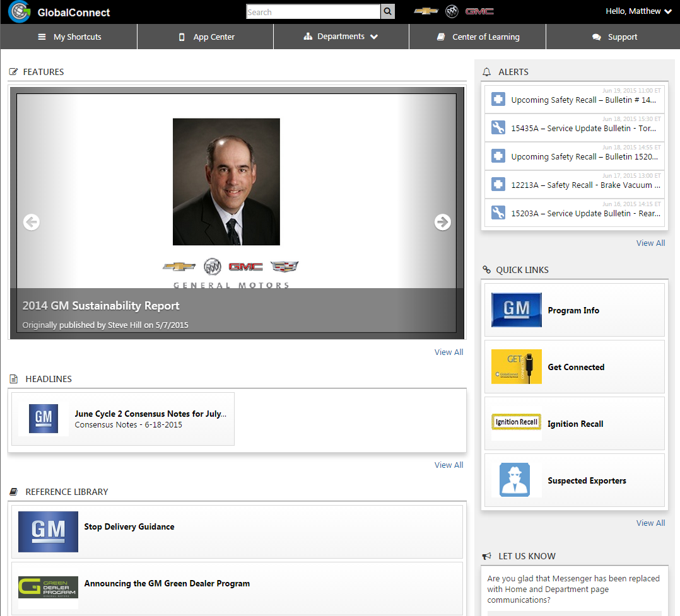680x616 pixels.
Task: Click the Quick Links chain icon
Action: [x=486, y=270]
